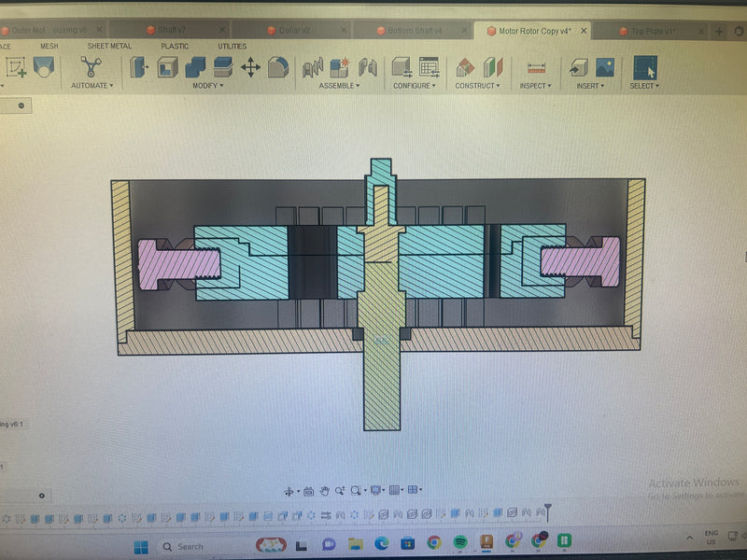Open the Grid and Snaps dropdown

[x=396, y=490]
